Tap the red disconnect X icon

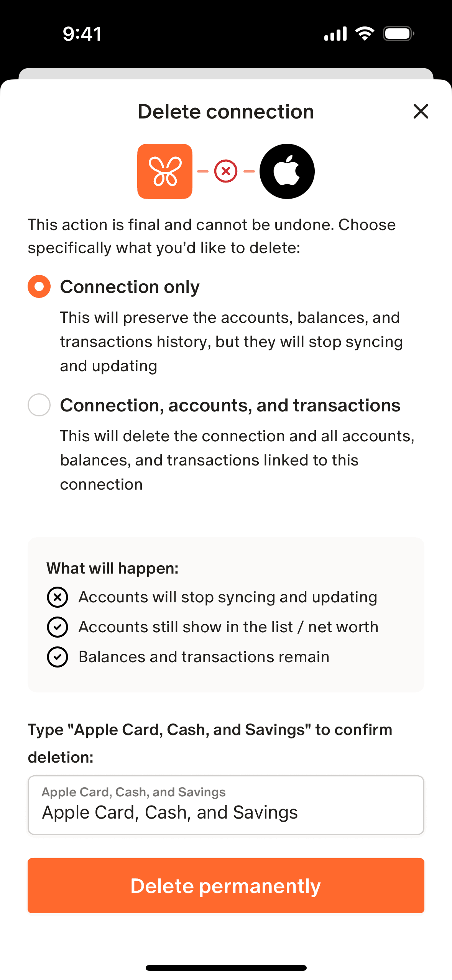(226, 171)
